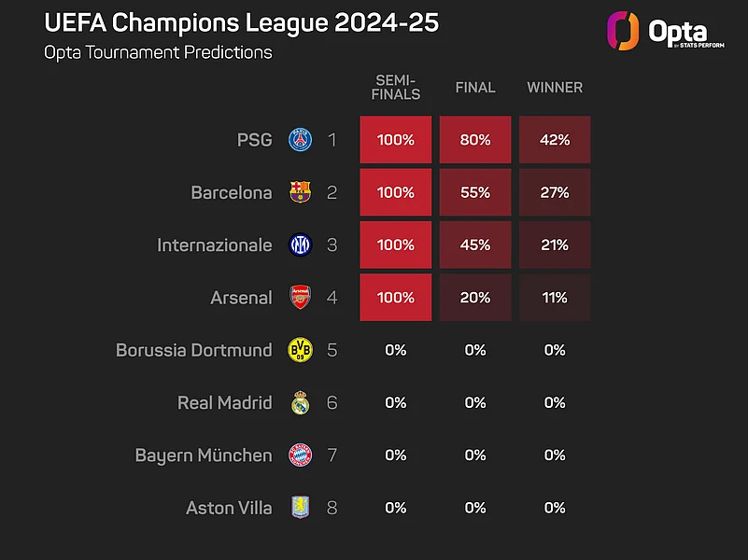Click the Borussia Dortmund team name

pyautogui.click(x=194, y=350)
